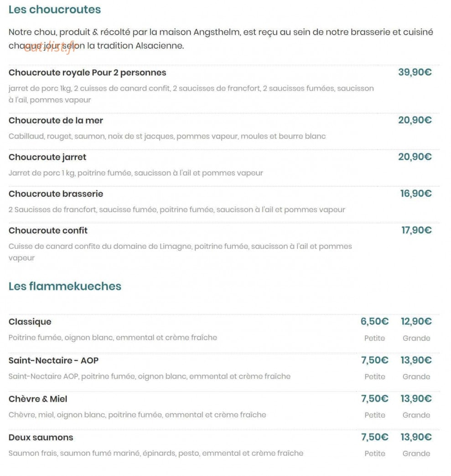Screen dimensions: 451x476
Task: Click the Deux saumons item title
Action: coord(41,438)
